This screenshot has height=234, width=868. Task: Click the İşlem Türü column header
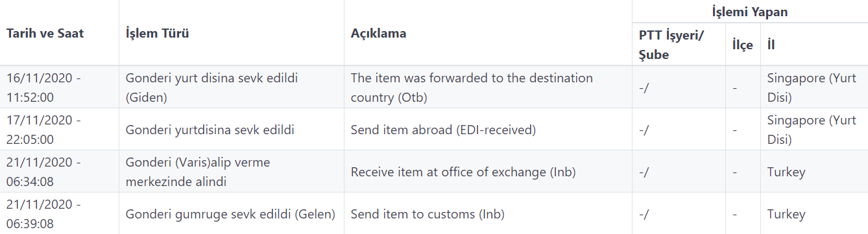click(x=157, y=33)
